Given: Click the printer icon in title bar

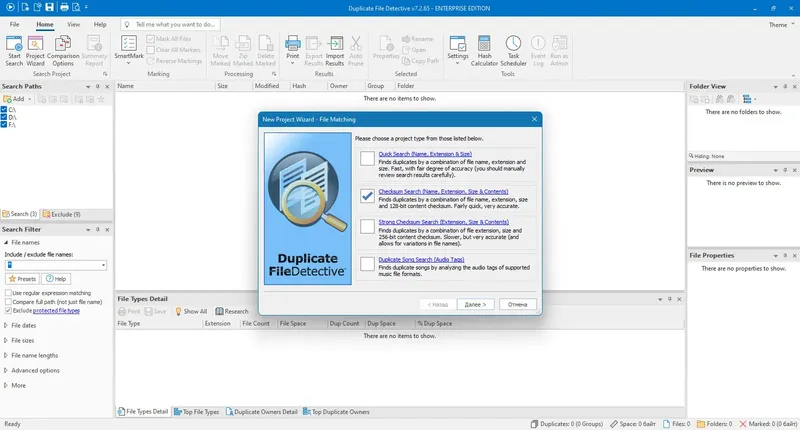Looking at the screenshot, I should coord(64,7).
